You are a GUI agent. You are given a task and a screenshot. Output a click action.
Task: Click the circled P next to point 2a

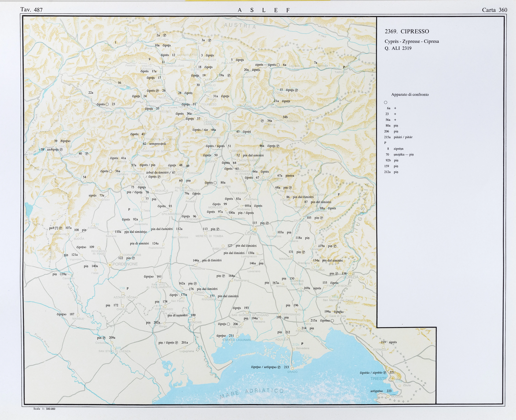coord(165,35)
